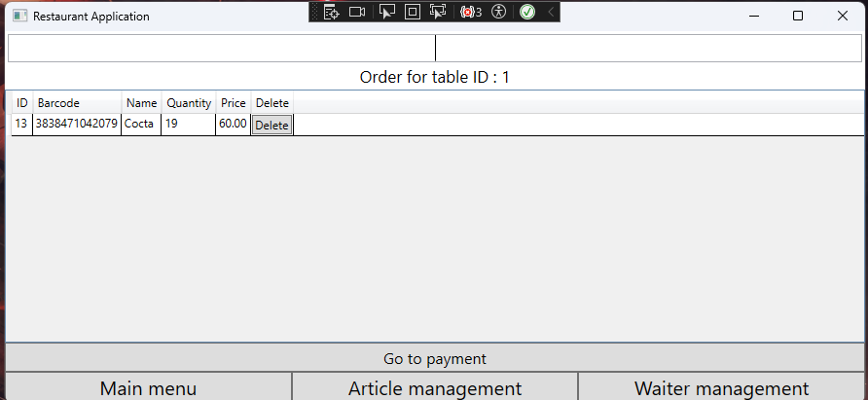Select barcode cell 3838471042079
This screenshot has width=868, height=400.
click(x=77, y=125)
